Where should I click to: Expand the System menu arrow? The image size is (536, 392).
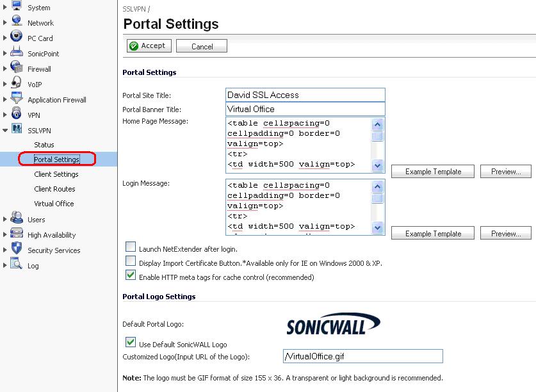coord(4,7)
